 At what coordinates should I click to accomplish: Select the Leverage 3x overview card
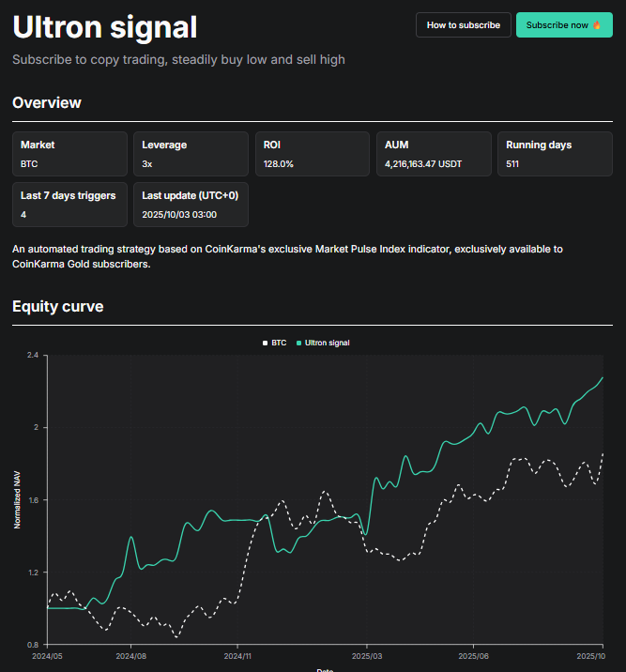click(191, 154)
